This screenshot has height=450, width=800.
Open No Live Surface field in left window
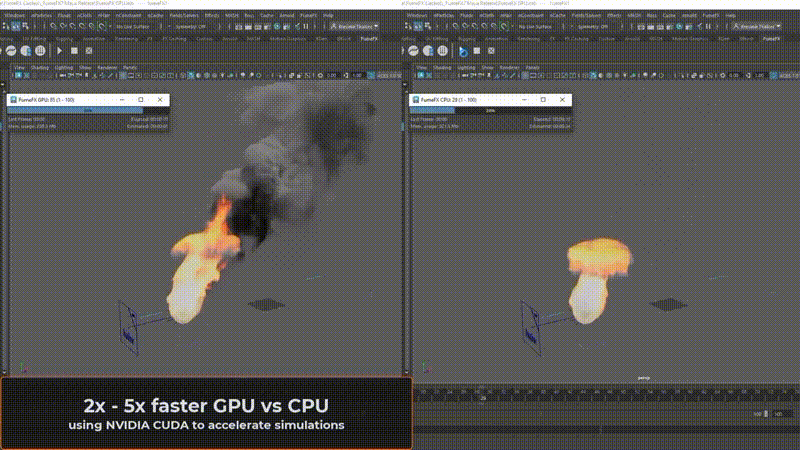click(134, 26)
